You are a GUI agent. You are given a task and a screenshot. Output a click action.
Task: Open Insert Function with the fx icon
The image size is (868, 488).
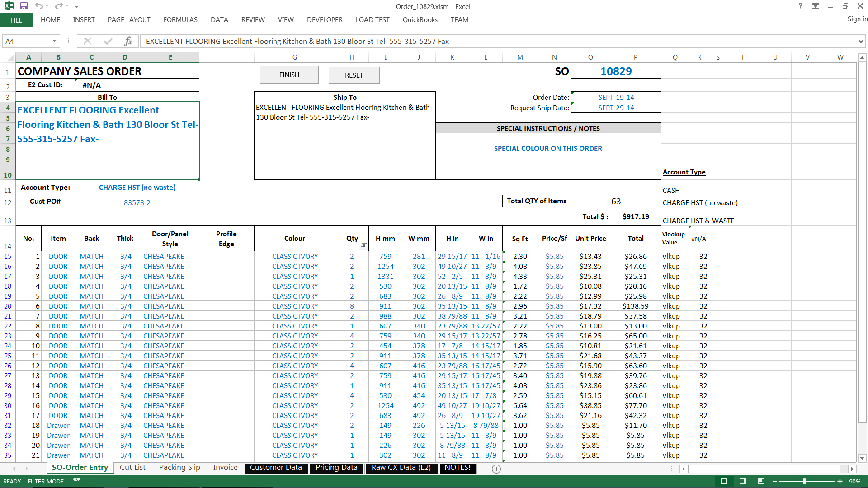pos(128,41)
